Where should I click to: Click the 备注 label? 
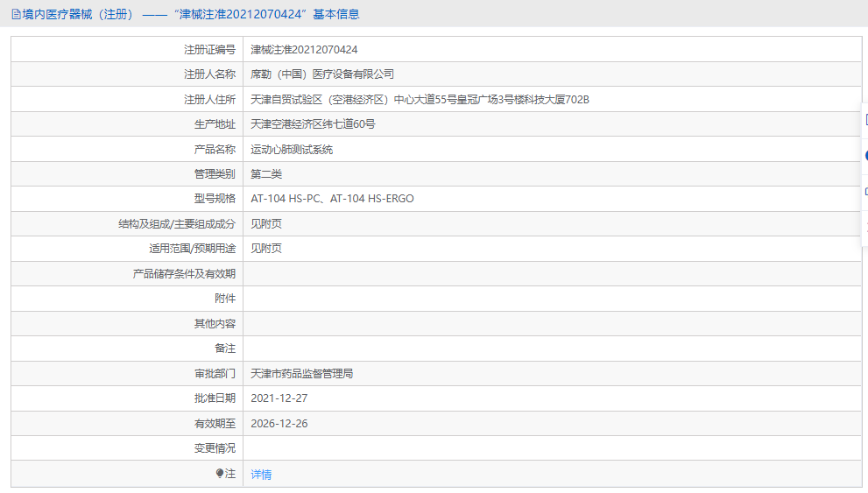click(225, 348)
